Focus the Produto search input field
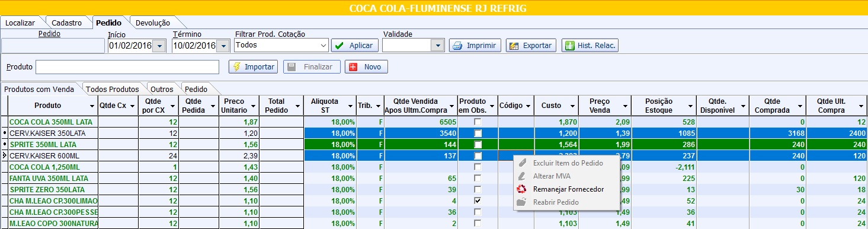Image resolution: width=868 pixels, height=229 pixels. pos(127,67)
